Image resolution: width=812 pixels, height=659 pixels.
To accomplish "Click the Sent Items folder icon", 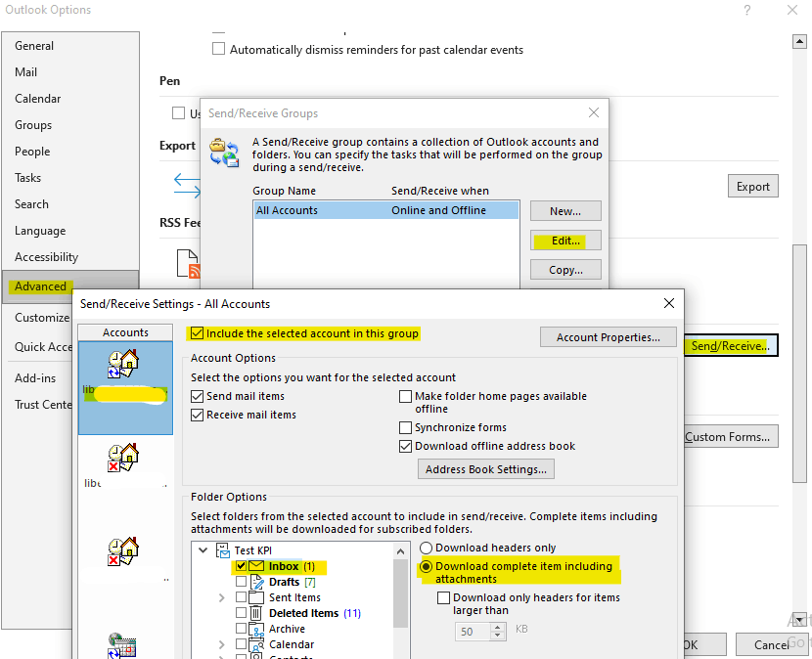I will click(256, 597).
